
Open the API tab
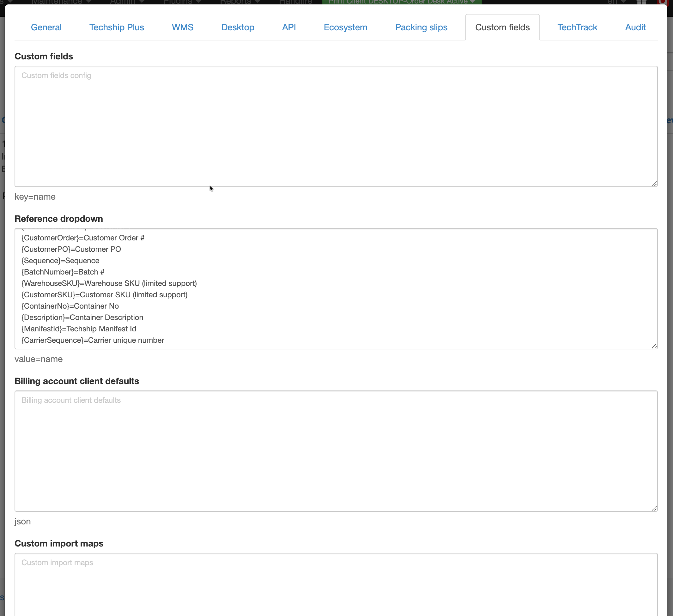pyautogui.click(x=289, y=27)
